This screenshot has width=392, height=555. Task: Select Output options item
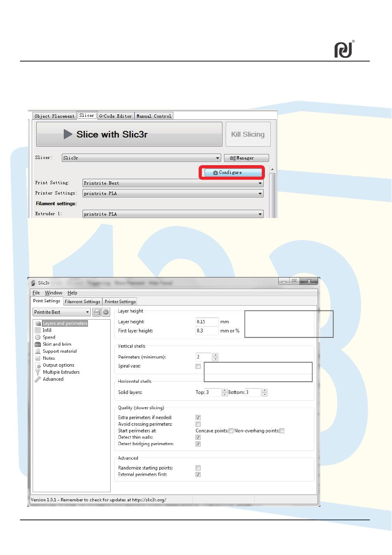(x=59, y=365)
